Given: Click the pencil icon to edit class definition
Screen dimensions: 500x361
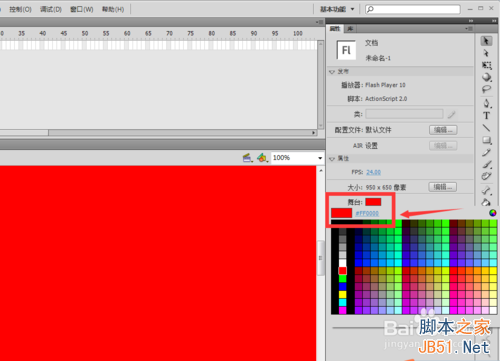Looking at the screenshot, I should (451, 115).
